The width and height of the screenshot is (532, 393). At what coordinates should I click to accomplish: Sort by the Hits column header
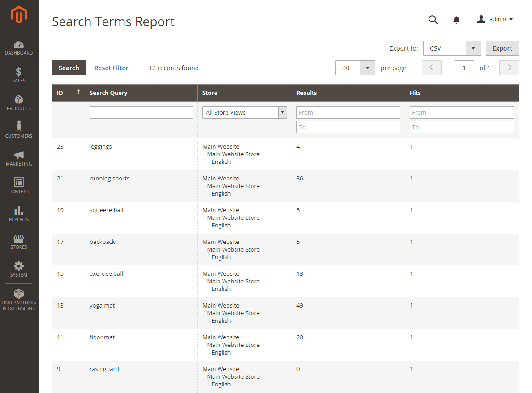[462, 93]
